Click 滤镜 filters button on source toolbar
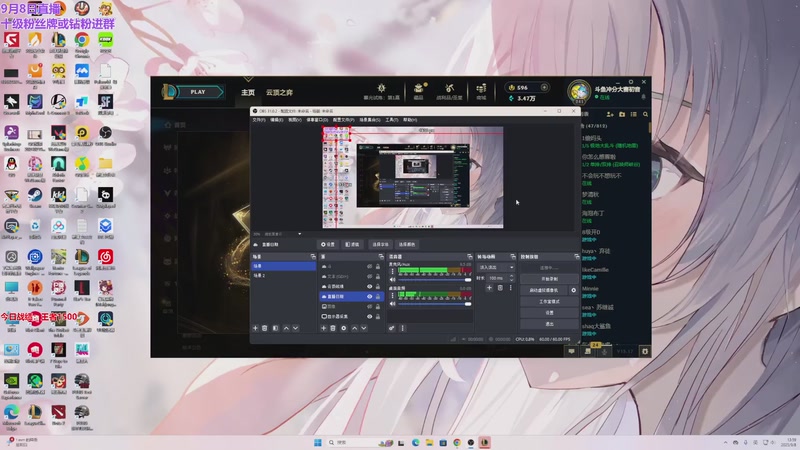800x450 pixels. (352, 244)
